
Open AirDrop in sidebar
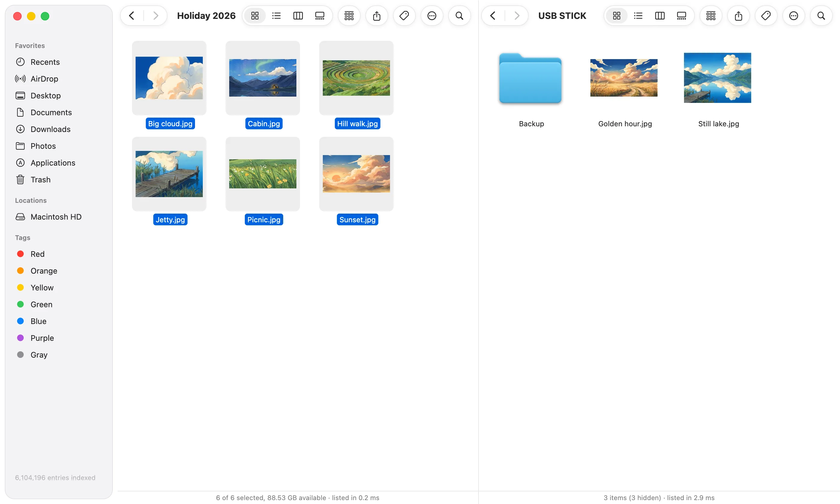click(x=58, y=79)
